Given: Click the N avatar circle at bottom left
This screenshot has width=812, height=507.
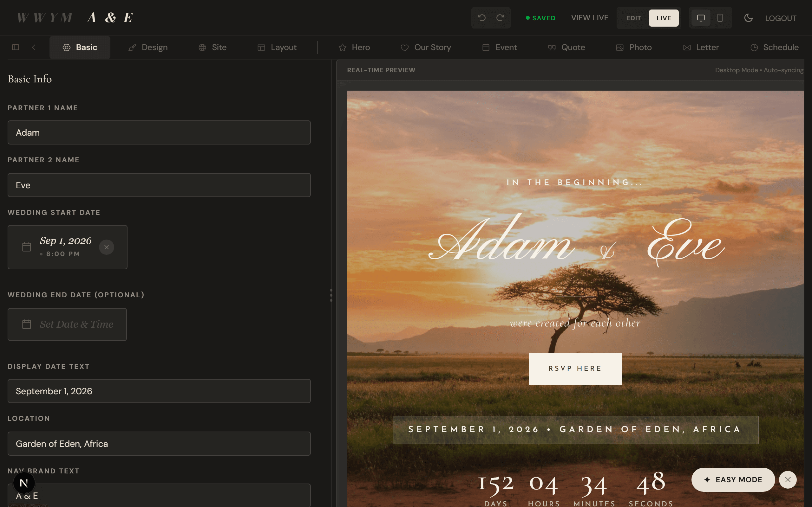Looking at the screenshot, I should click(24, 483).
